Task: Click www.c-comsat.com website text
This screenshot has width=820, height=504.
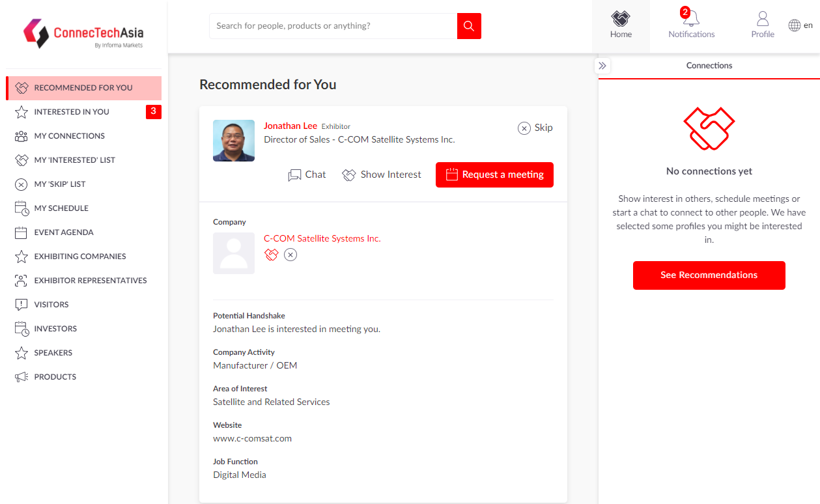Action: 253,439
